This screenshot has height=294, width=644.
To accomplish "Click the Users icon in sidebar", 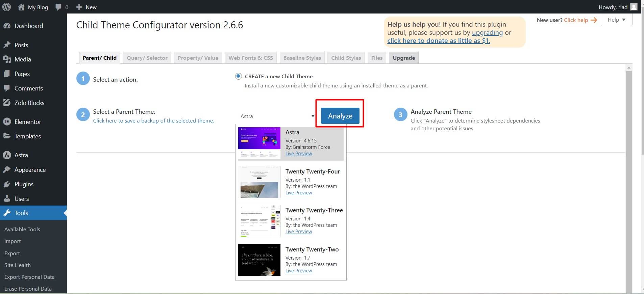I will click(x=7, y=198).
